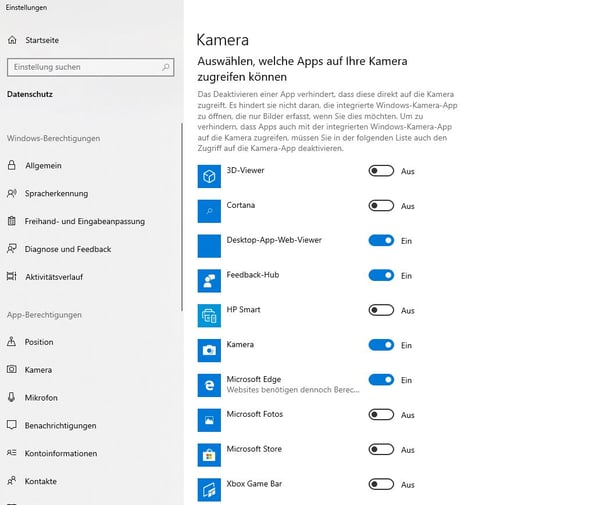Viewport: 600px width, 505px height.
Task: Open Kontoinformationen permissions
Action: click(x=61, y=453)
